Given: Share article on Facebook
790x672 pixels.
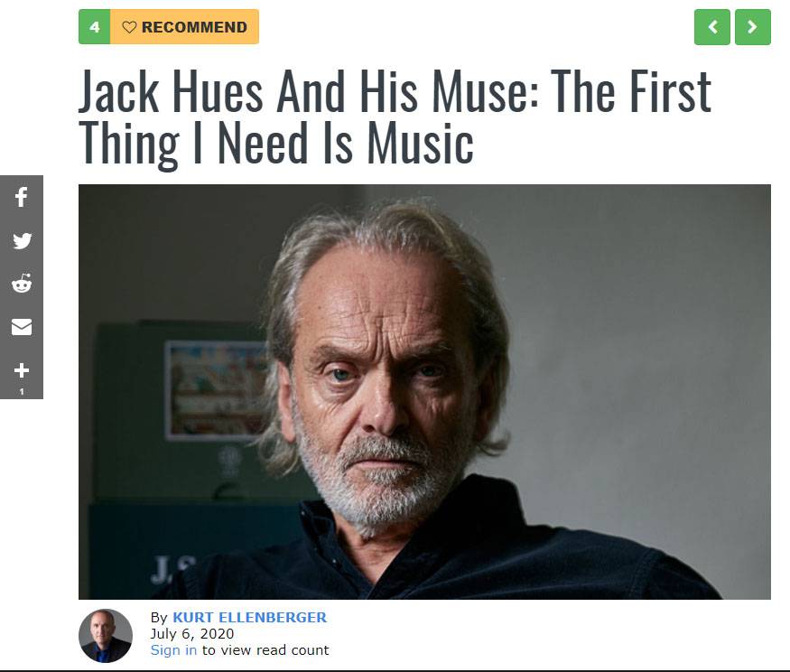Looking at the screenshot, I should 21,197.
